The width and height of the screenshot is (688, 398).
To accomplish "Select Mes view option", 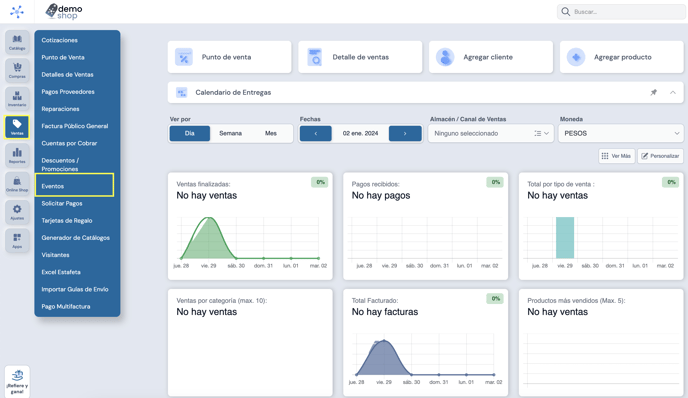I will coord(271,133).
